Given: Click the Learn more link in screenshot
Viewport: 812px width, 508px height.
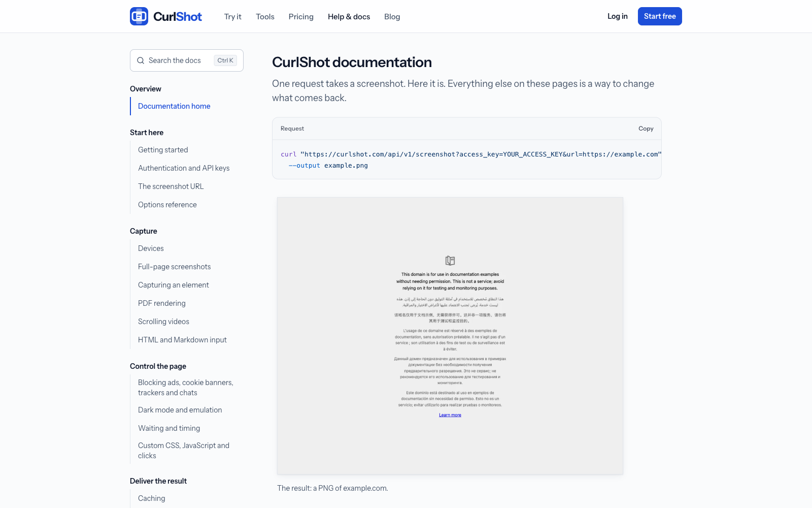Looking at the screenshot, I should [450, 415].
